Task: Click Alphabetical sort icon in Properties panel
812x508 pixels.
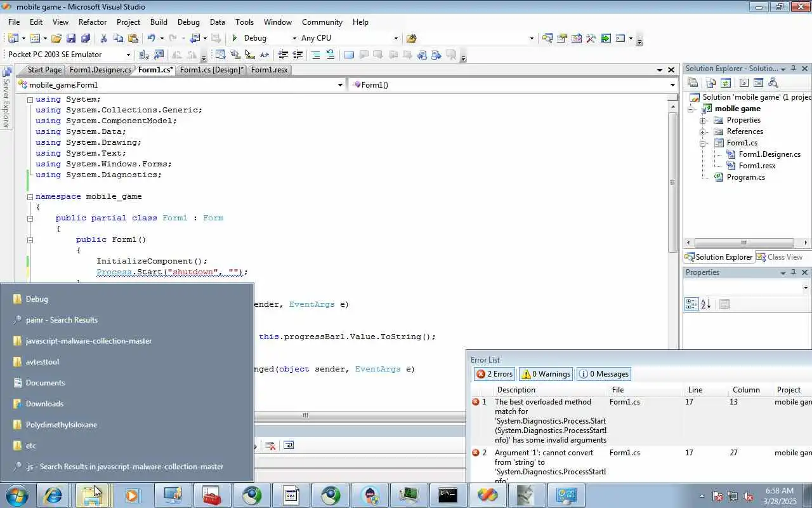Action: [x=706, y=304]
